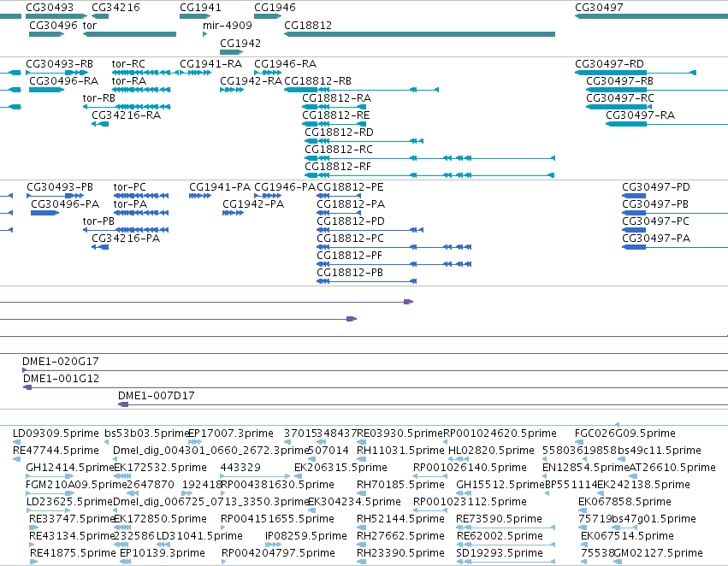Screen dimensions: 728x566
Task: Open EST label IP08259.5prime
Action: click(x=306, y=537)
